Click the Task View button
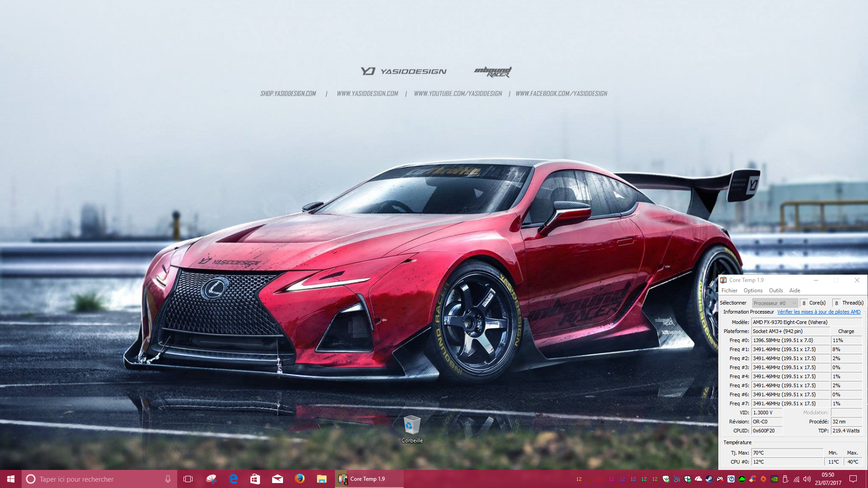 click(x=188, y=479)
